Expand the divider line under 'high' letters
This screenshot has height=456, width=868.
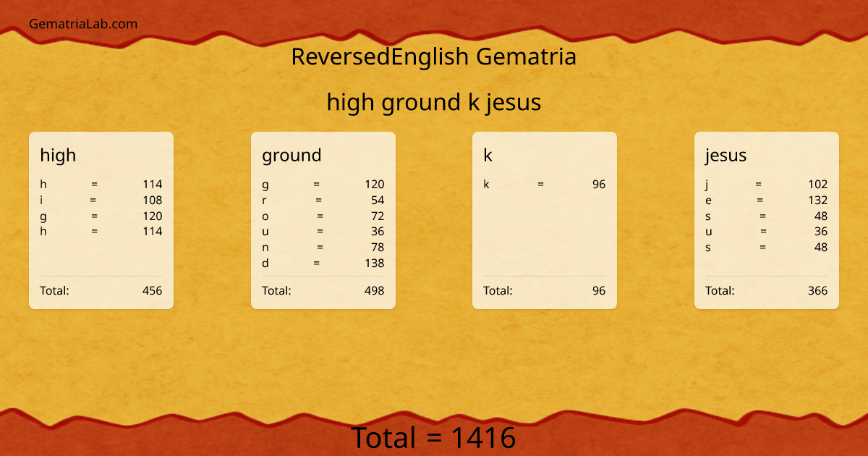pos(101,276)
